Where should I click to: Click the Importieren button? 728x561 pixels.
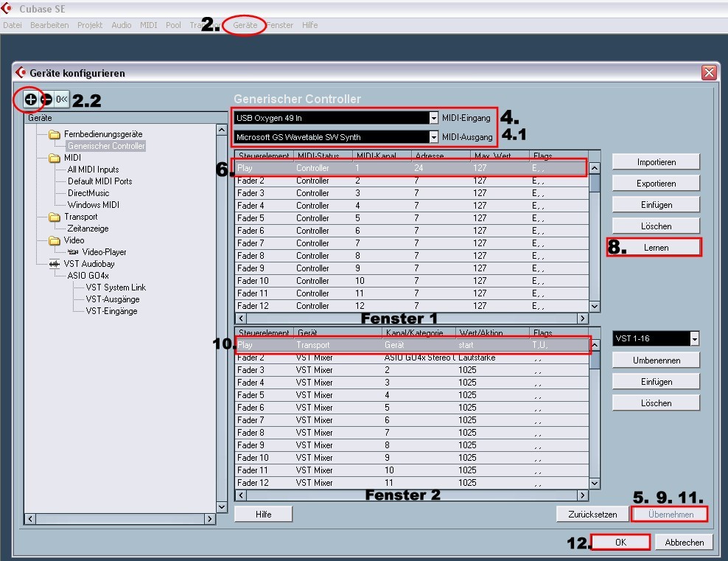click(x=656, y=162)
